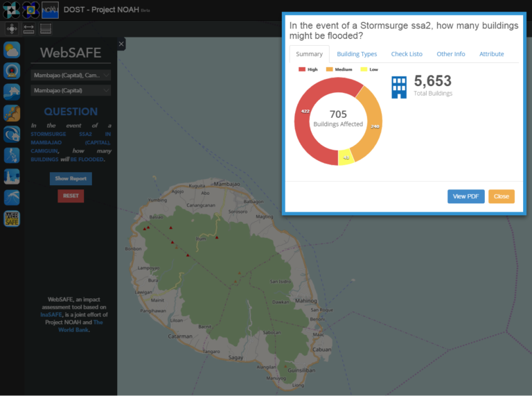This screenshot has height=396, width=532.
Task: Switch to the Summary tab
Action: coord(309,54)
